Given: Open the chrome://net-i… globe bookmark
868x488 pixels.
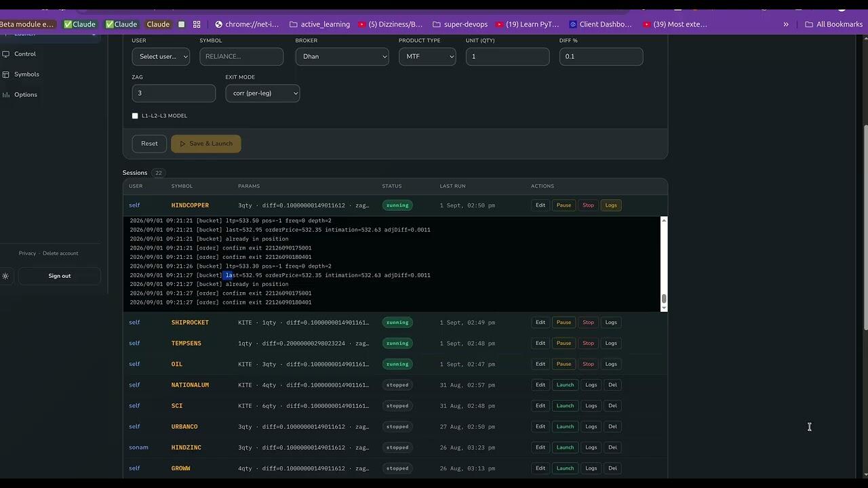Looking at the screenshot, I should click(247, 24).
